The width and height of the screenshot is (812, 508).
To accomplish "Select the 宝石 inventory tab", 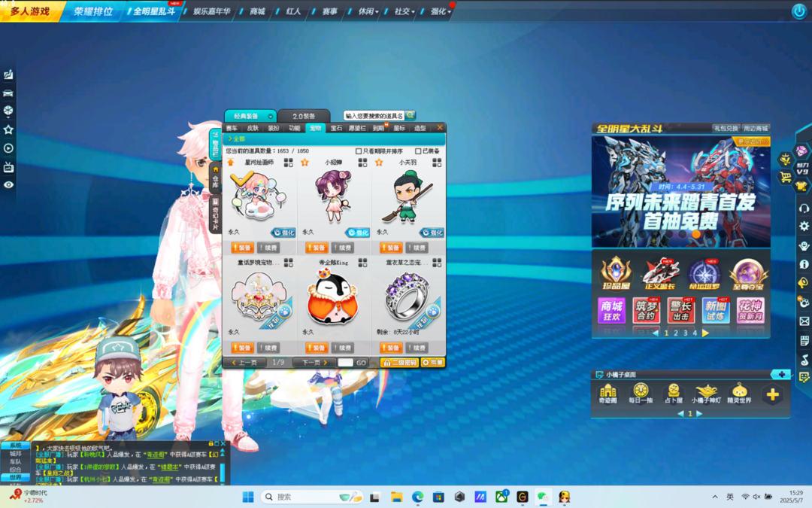I will 337,128.
